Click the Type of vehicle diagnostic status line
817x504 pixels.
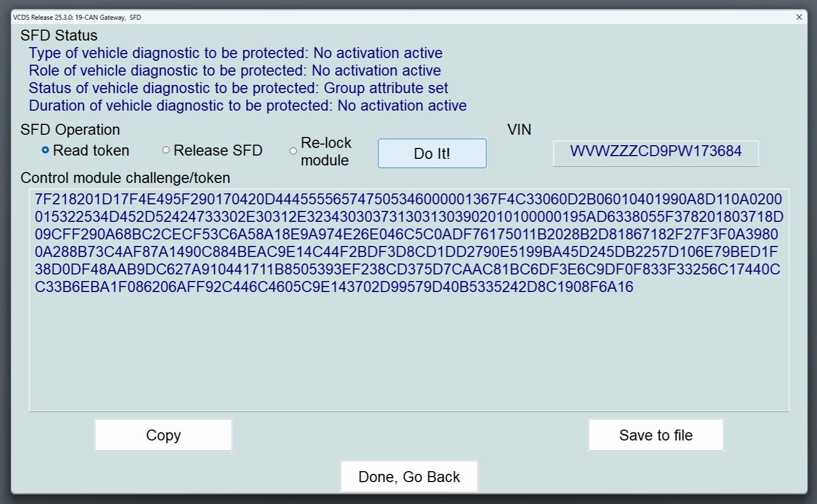236,53
